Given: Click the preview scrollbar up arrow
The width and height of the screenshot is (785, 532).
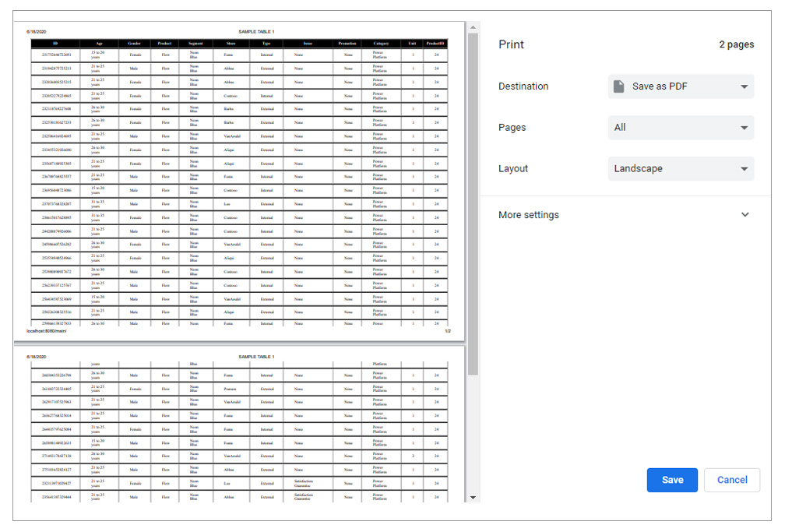Looking at the screenshot, I should [x=473, y=27].
